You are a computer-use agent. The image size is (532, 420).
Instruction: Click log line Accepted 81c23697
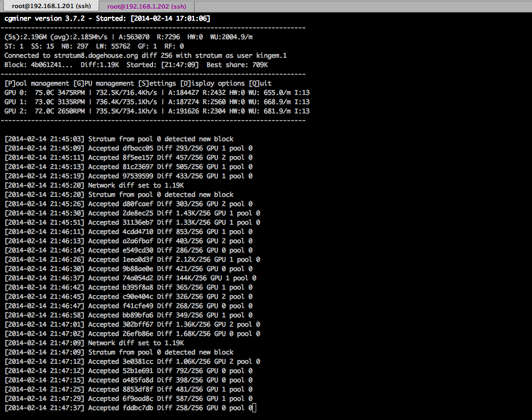coord(129,167)
